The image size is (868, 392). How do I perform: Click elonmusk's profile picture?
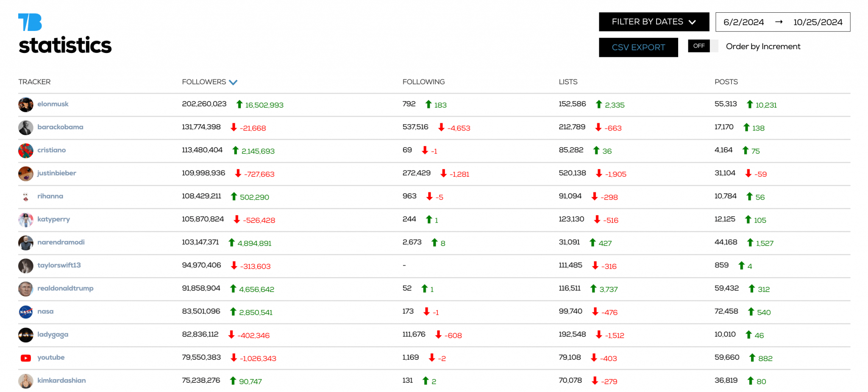pyautogui.click(x=26, y=105)
